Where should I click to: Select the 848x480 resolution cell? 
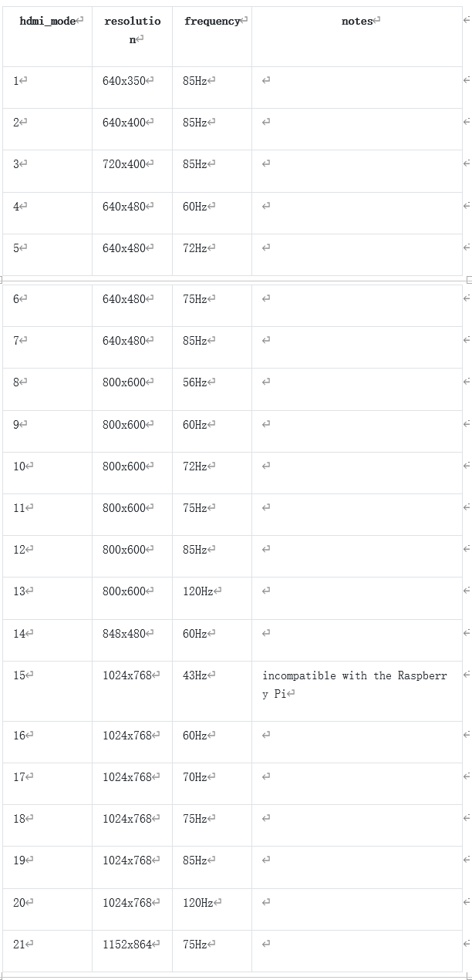click(x=132, y=640)
